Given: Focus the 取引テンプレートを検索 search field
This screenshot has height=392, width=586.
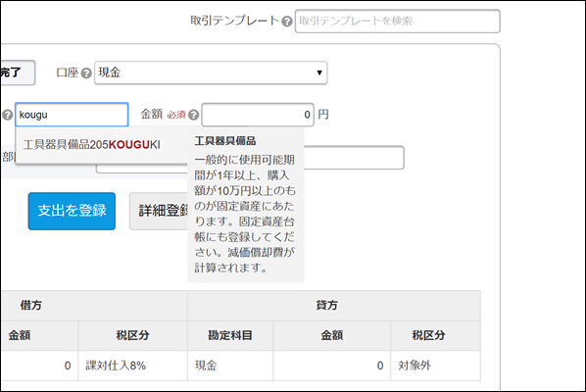Looking at the screenshot, I should (397, 21).
